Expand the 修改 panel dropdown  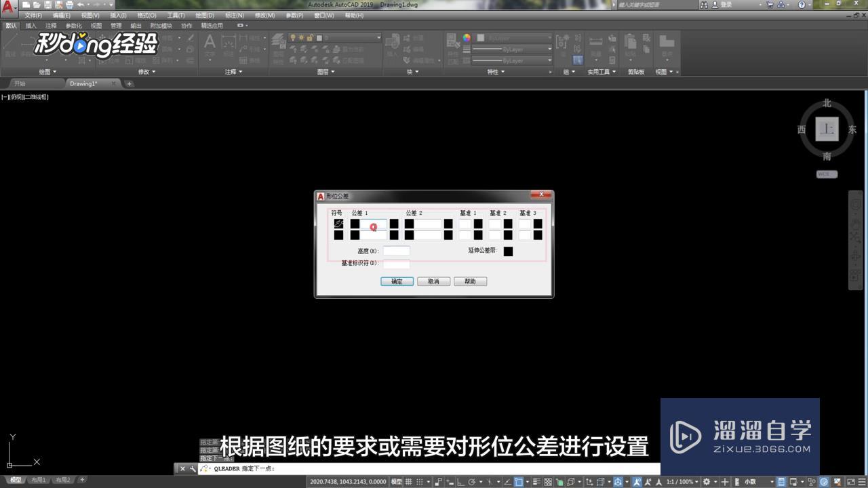click(146, 72)
